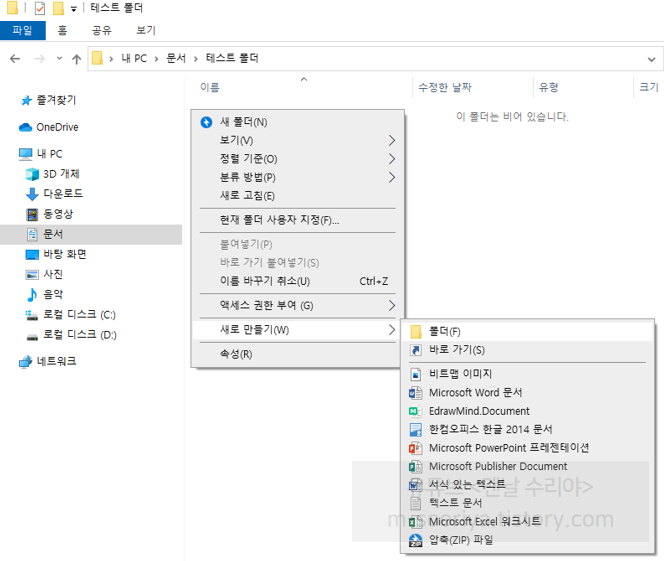The image size is (664, 561).
Task: Select 이름 바꾸기 취소(U) menu entry
Action: pos(298,282)
